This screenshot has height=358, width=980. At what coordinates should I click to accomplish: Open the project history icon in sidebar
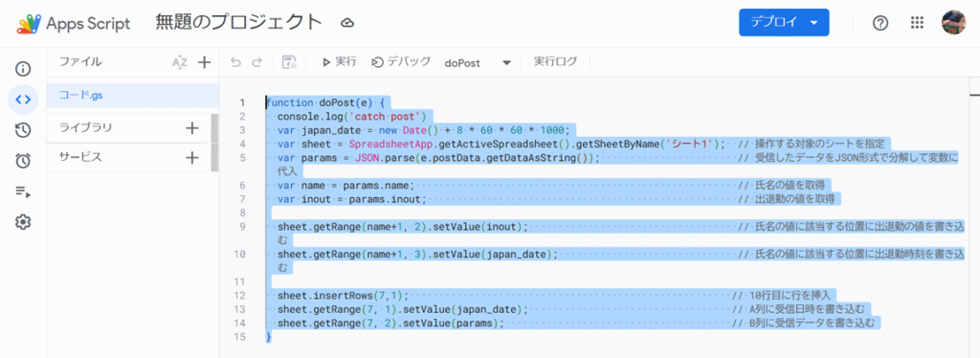point(23,130)
